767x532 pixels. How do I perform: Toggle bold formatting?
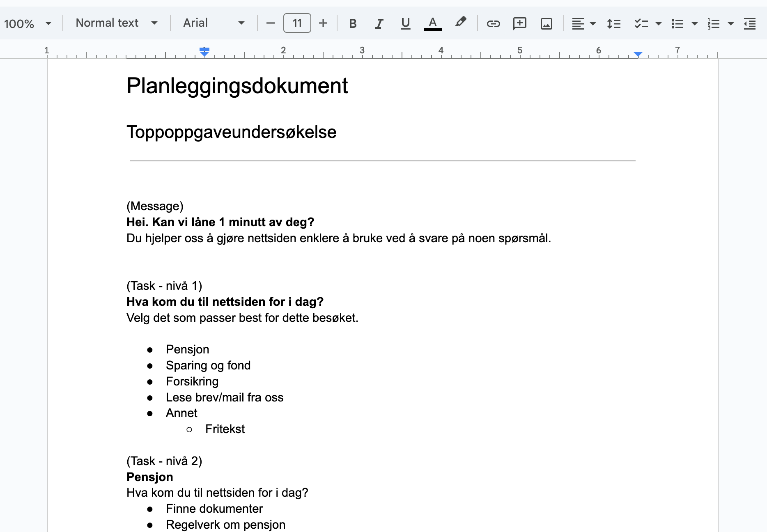[x=353, y=23]
